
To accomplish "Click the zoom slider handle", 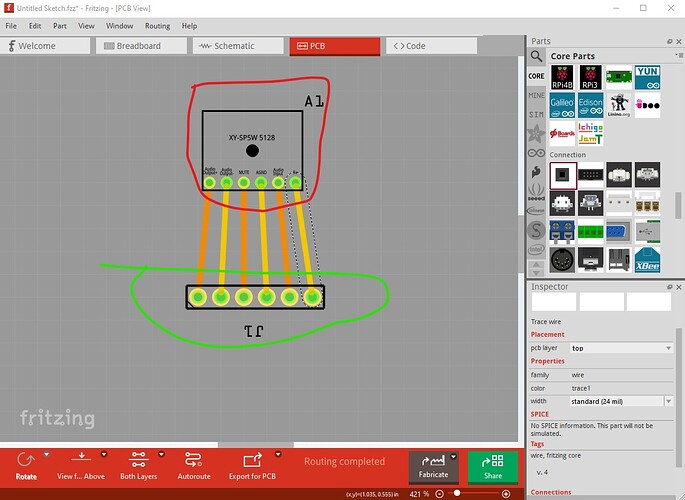I will click(x=458, y=494).
